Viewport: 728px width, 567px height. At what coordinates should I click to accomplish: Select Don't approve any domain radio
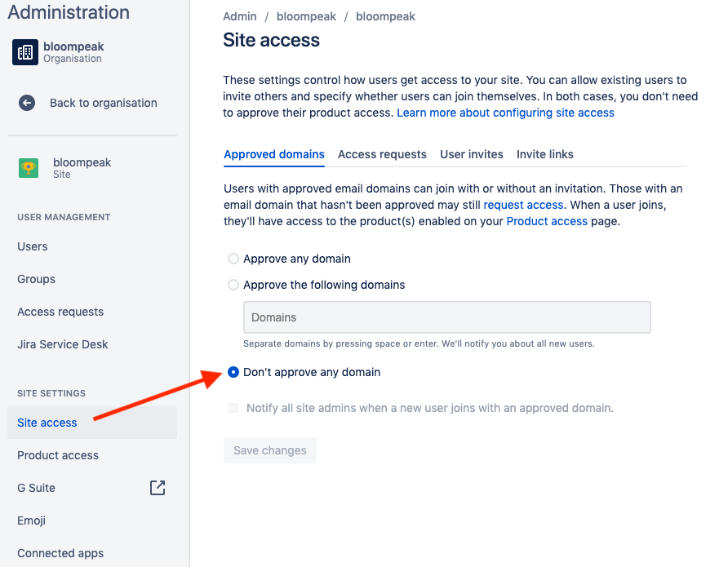233,372
